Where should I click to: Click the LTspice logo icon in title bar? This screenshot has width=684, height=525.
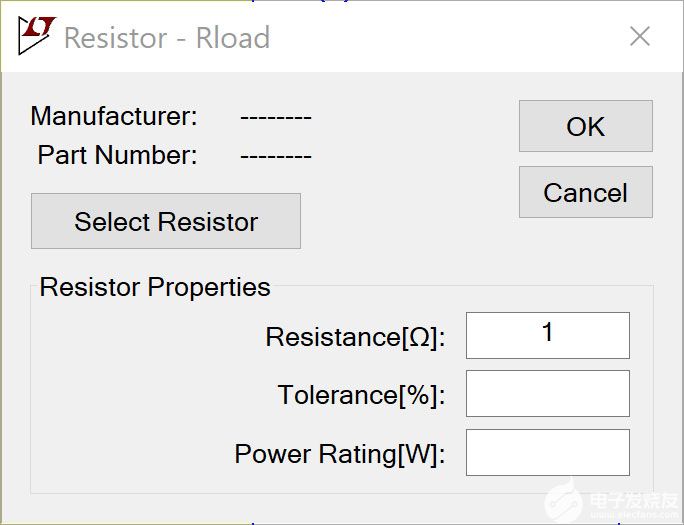(x=36, y=37)
